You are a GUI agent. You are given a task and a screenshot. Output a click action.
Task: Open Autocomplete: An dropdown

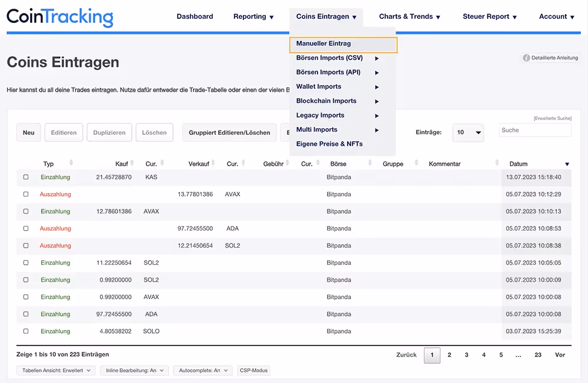203,371
